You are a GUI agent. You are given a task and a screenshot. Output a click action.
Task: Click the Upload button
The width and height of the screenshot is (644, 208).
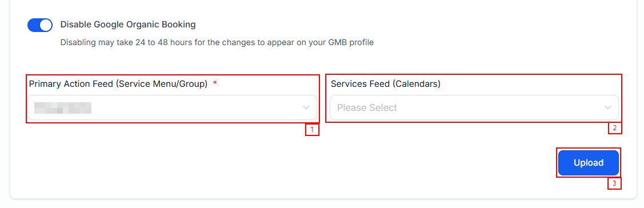(589, 163)
